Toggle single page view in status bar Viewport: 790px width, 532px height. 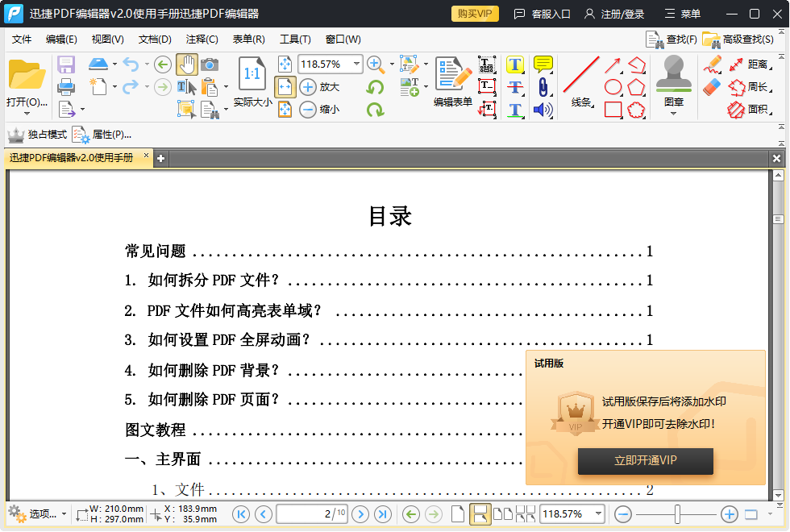[x=456, y=513]
